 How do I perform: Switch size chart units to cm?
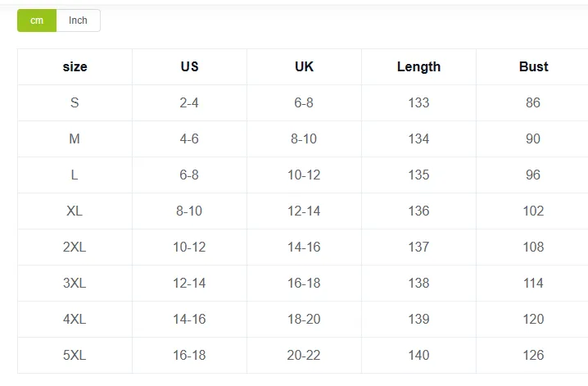(x=37, y=20)
